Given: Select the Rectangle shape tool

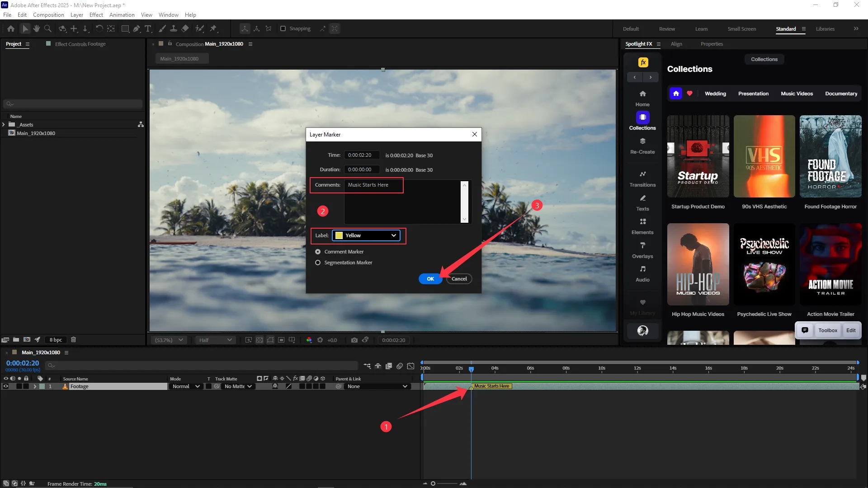Looking at the screenshot, I should 125,28.
